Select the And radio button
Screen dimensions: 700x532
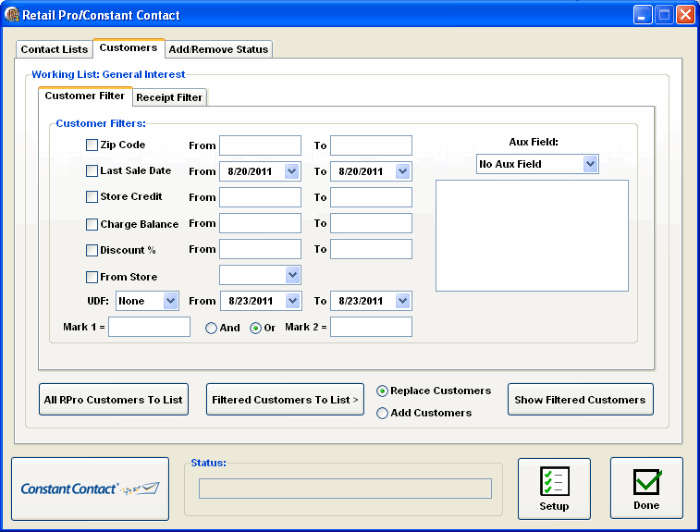click(211, 328)
